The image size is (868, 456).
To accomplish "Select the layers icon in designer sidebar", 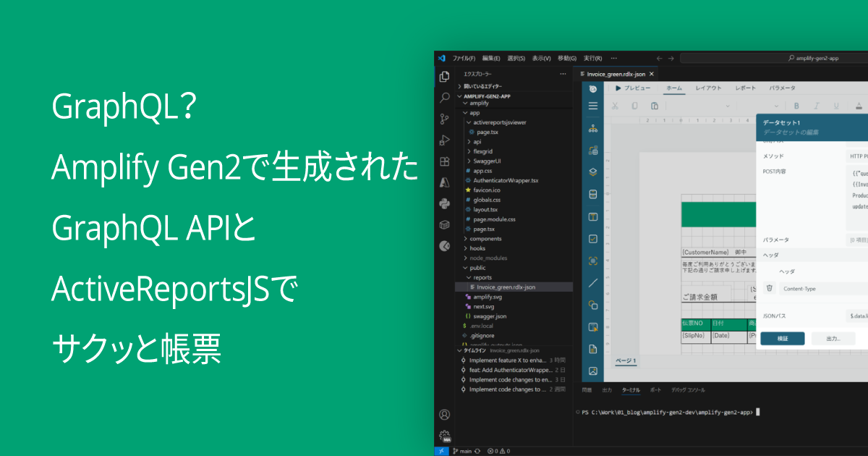I will (593, 172).
